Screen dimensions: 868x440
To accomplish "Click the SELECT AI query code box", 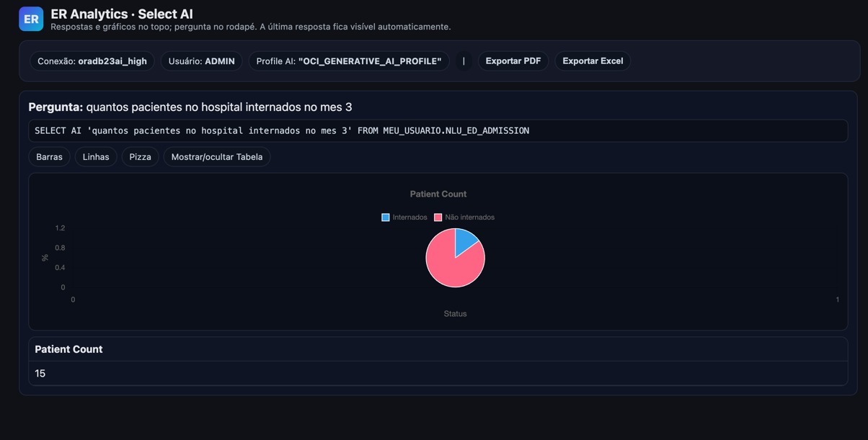I will tap(438, 131).
